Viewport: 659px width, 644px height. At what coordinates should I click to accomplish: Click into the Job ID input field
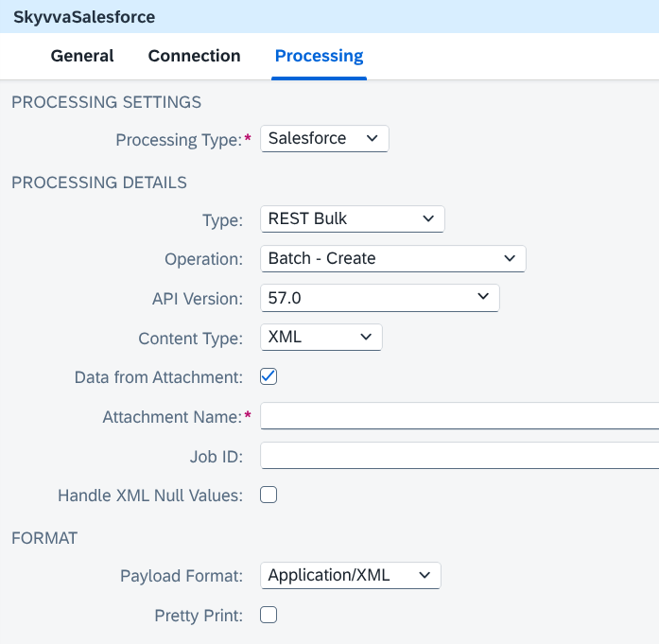pos(460,455)
